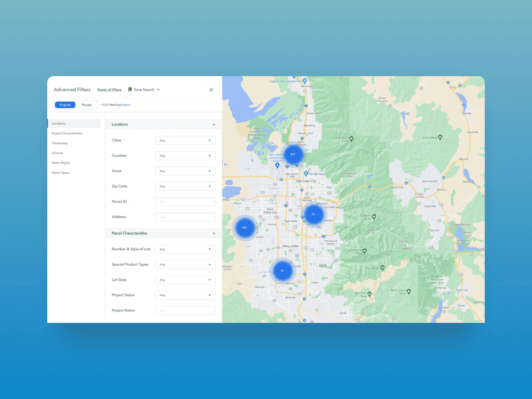The width and height of the screenshot is (532, 399).
Task: Click the Heber City map label
Action: point(462,290)
